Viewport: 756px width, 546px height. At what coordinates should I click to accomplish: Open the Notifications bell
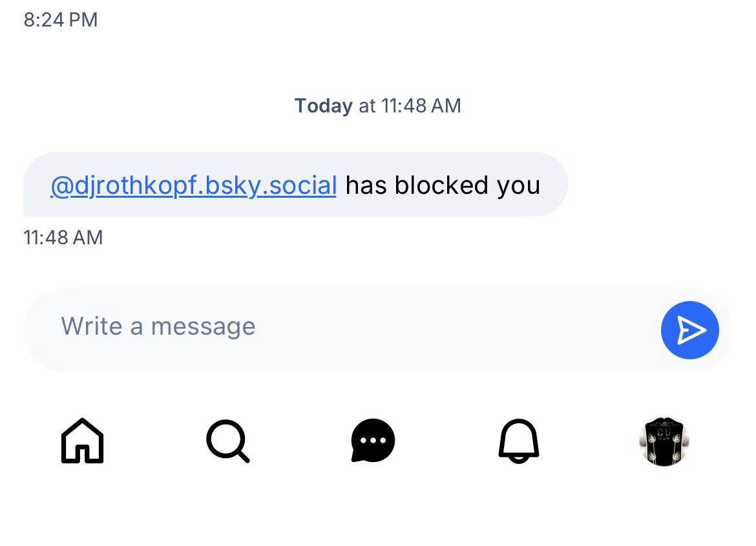(x=518, y=441)
